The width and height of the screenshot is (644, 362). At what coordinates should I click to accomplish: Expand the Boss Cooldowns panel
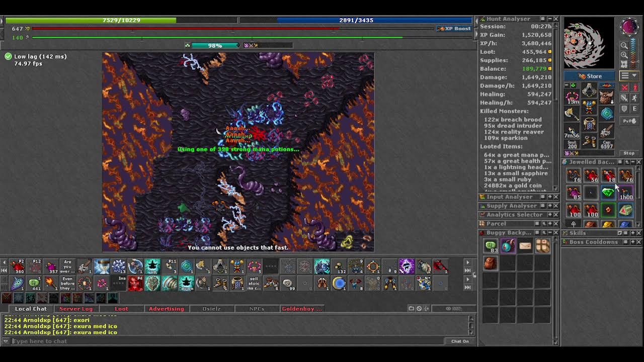click(633, 242)
